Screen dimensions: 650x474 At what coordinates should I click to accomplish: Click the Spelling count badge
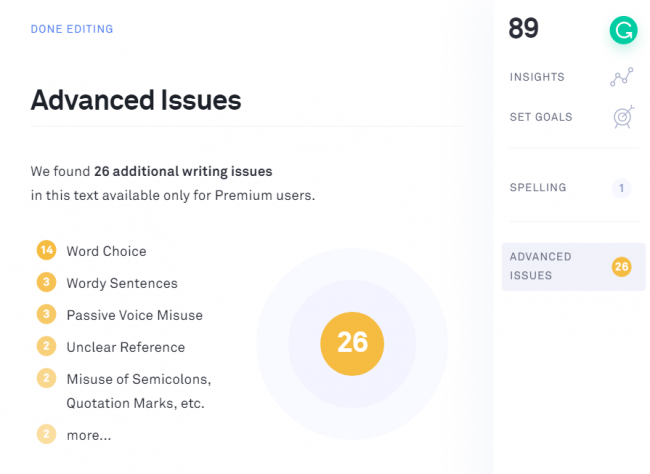tap(621, 187)
